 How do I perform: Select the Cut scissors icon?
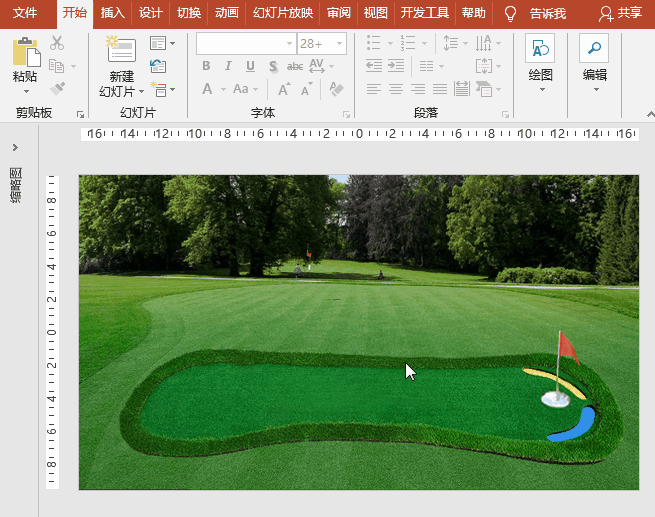57,43
